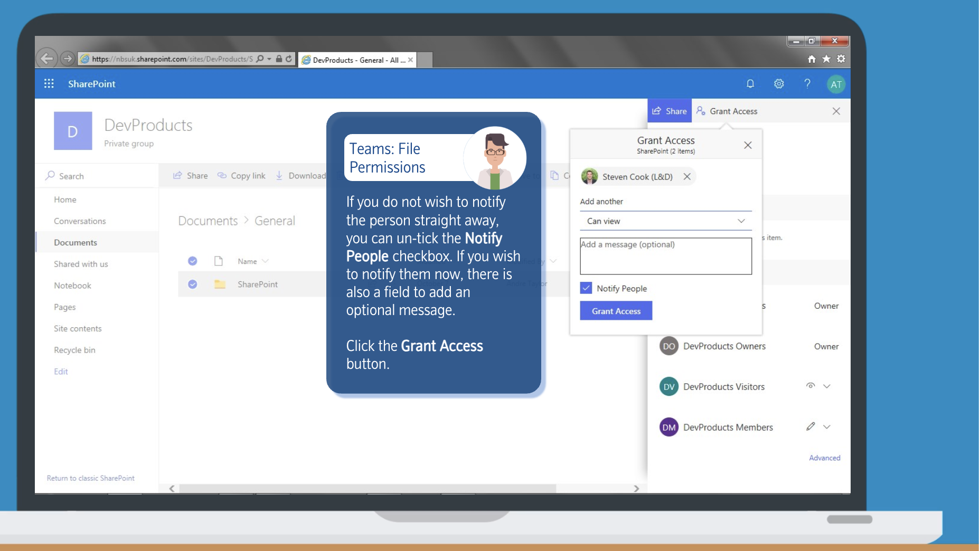
Task: Close the Grant Access dialog popup
Action: pyautogui.click(x=748, y=145)
